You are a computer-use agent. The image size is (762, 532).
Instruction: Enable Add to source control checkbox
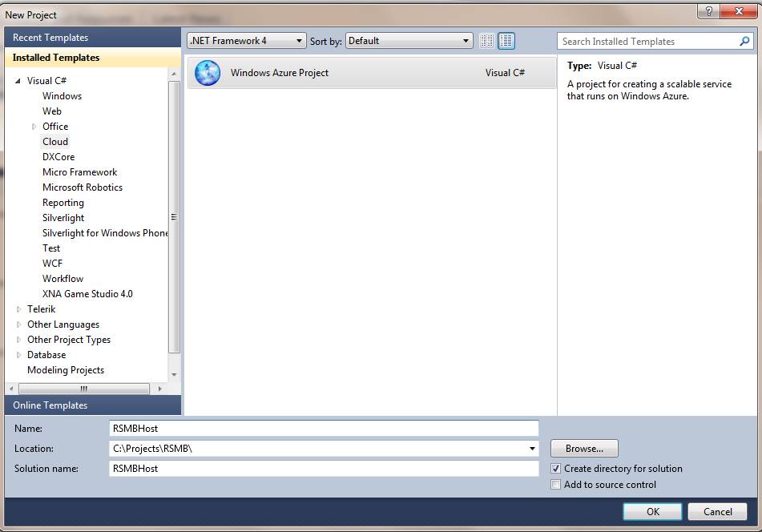pyautogui.click(x=555, y=485)
